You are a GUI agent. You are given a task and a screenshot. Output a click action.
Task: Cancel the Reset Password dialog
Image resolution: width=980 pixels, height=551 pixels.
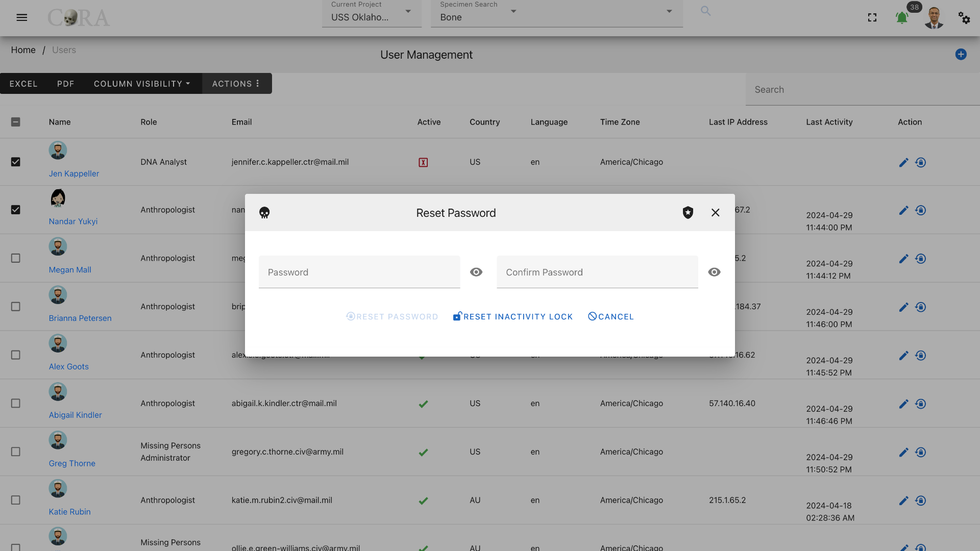coord(611,316)
